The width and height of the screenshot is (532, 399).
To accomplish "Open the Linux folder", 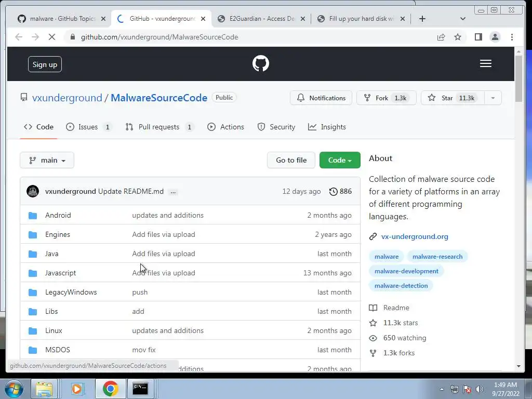I will [54, 331].
